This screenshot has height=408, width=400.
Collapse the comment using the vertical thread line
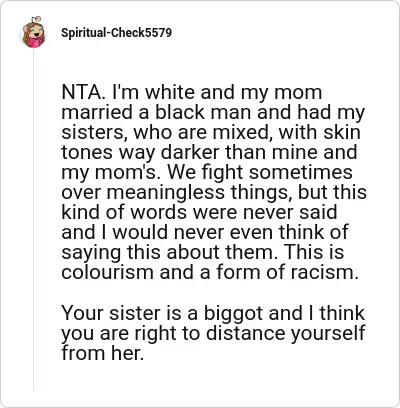pos(33,220)
